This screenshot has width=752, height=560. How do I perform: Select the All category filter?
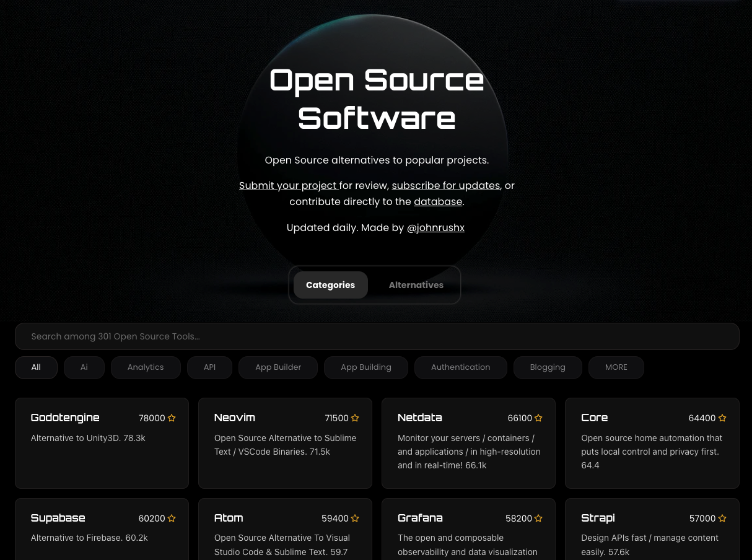(x=36, y=367)
